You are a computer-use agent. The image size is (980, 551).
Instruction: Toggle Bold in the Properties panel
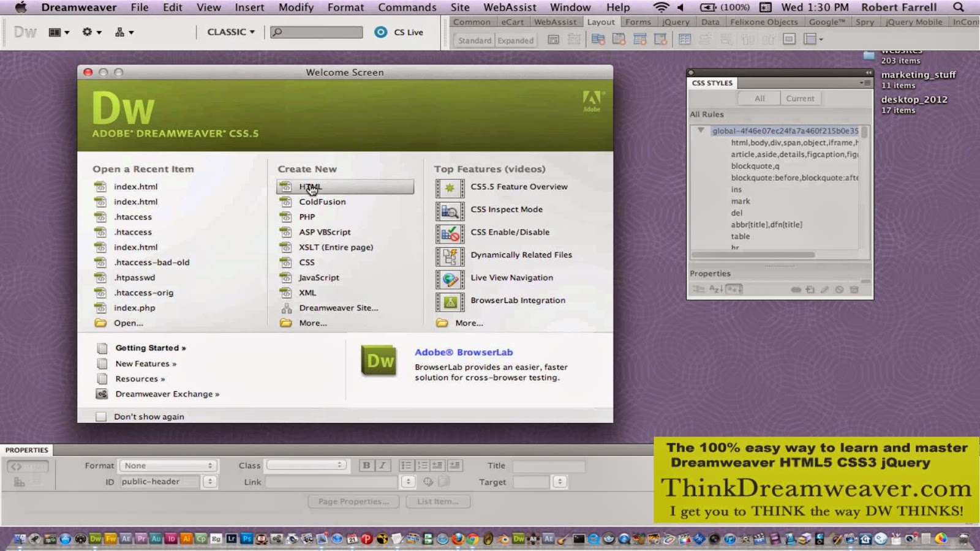[366, 465]
